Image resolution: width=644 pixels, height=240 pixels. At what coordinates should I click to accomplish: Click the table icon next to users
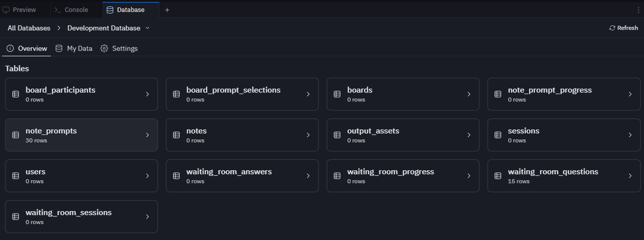16,176
